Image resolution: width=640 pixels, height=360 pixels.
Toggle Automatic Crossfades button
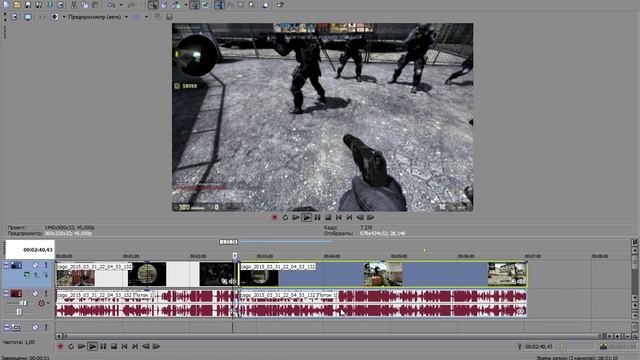pos(164,5)
